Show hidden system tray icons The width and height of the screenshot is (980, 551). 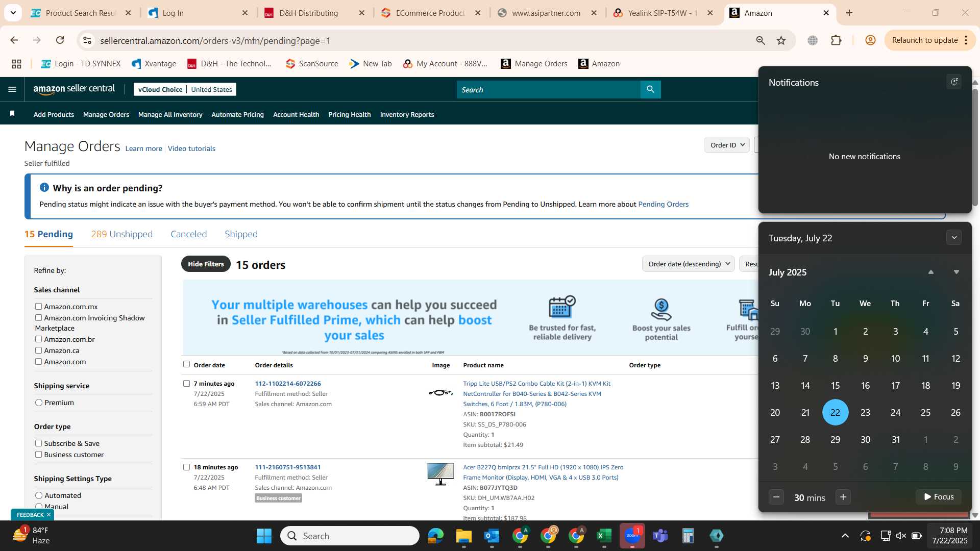tap(845, 536)
